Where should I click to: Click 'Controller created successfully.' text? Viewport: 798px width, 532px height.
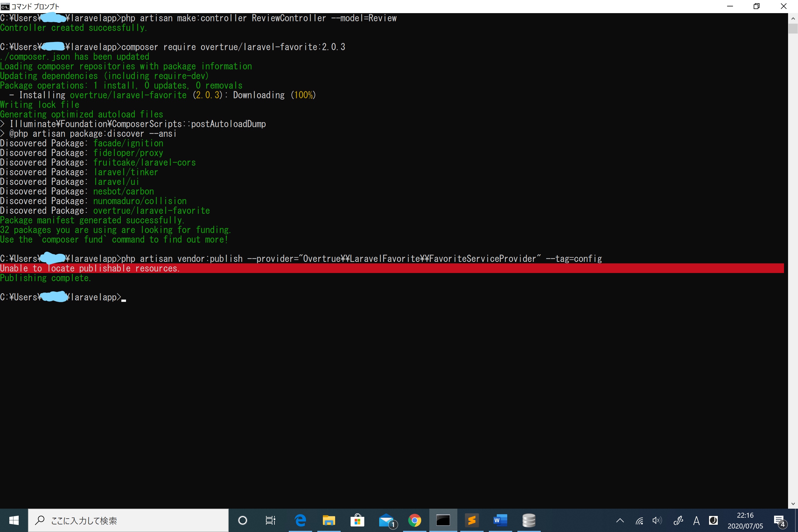(x=73, y=28)
